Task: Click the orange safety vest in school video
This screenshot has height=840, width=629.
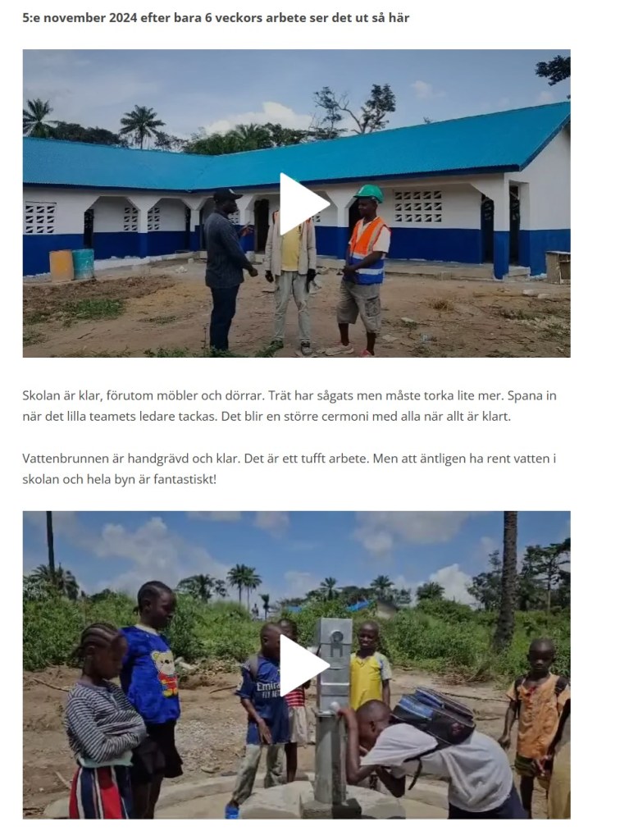Action: [x=367, y=250]
